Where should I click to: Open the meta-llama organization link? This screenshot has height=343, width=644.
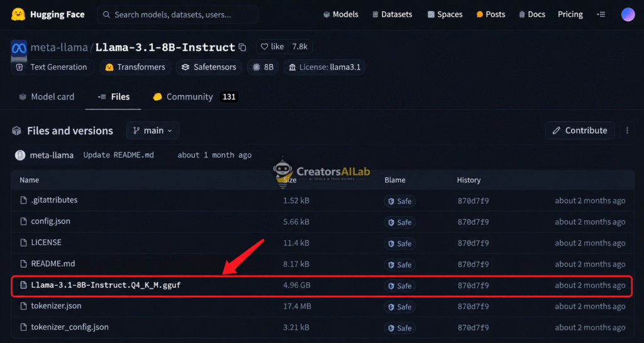(59, 48)
